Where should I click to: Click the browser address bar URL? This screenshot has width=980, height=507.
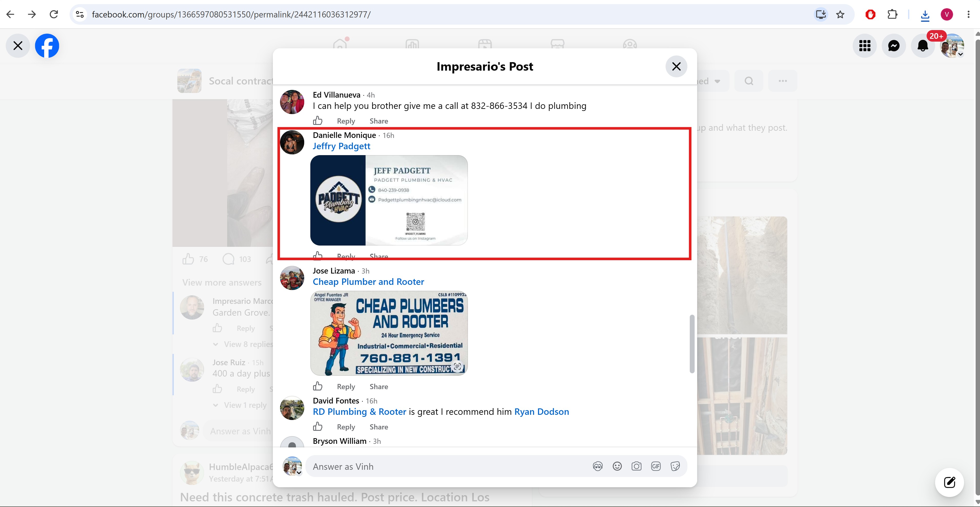point(231,14)
